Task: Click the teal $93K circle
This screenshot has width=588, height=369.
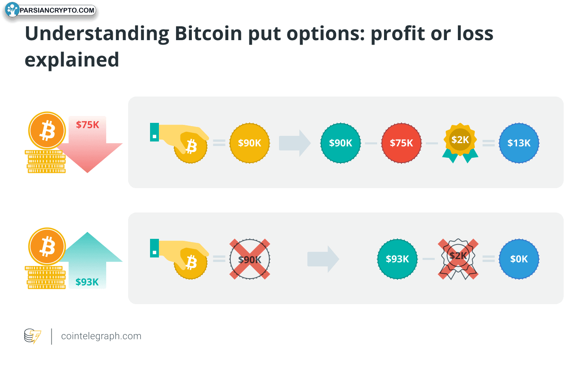Action: [x=397, y=259]
